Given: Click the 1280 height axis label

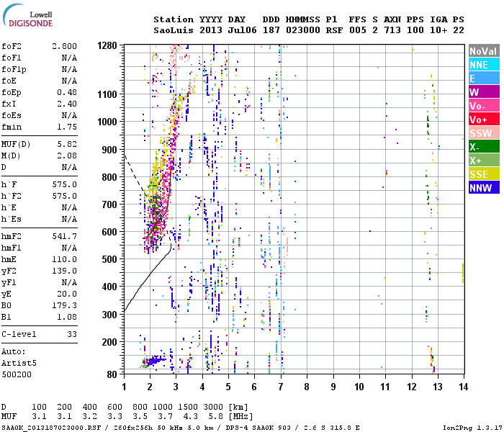Looking at the screenshot, I should pos(107,45).
